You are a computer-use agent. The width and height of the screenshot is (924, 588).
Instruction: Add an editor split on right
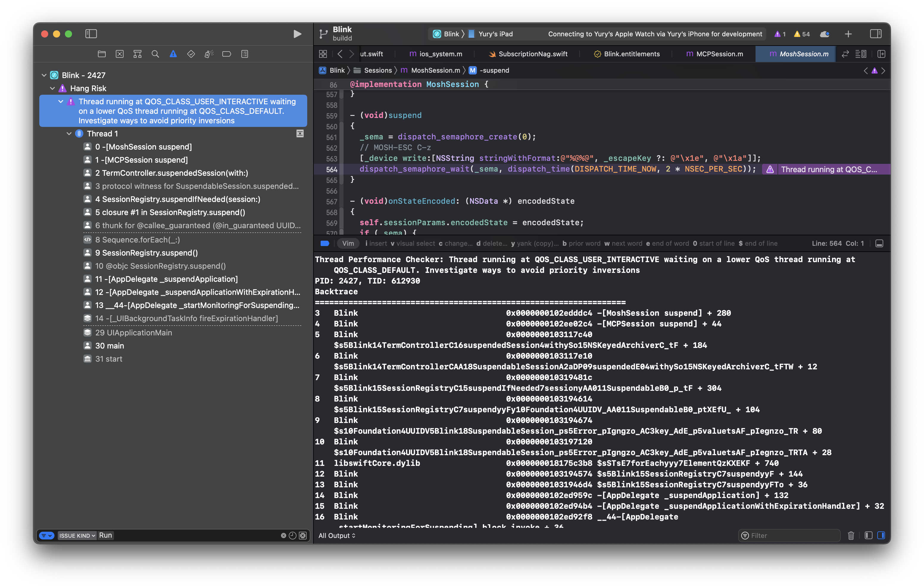click(x=881, y=54)
